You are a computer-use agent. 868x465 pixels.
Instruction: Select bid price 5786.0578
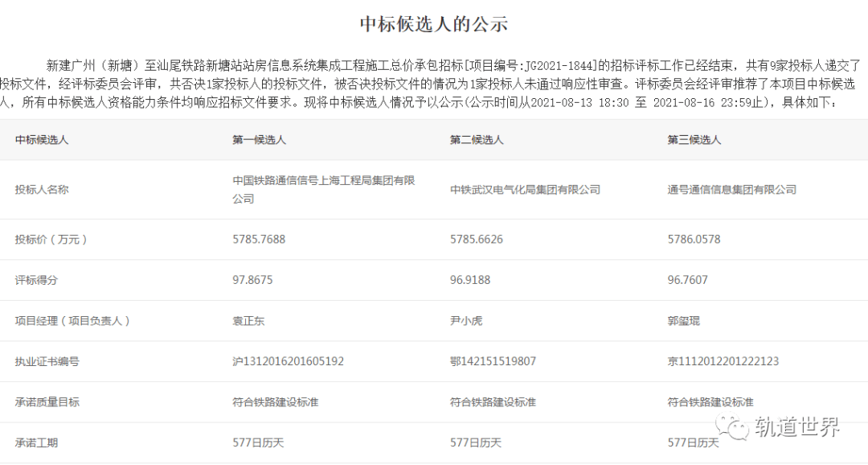pos(694,240)
